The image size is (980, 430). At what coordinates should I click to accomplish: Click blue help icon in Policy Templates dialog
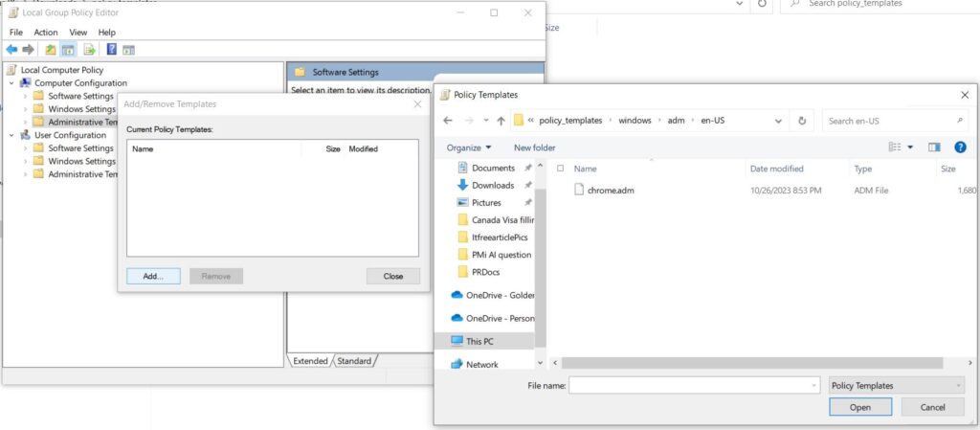(961, 147)
